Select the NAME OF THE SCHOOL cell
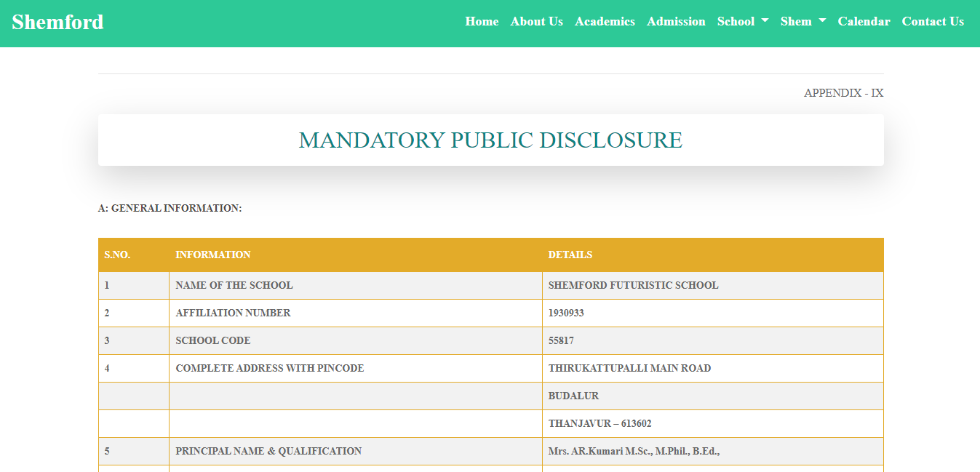This screenshot has width=980, height=472. coord(356,285)
